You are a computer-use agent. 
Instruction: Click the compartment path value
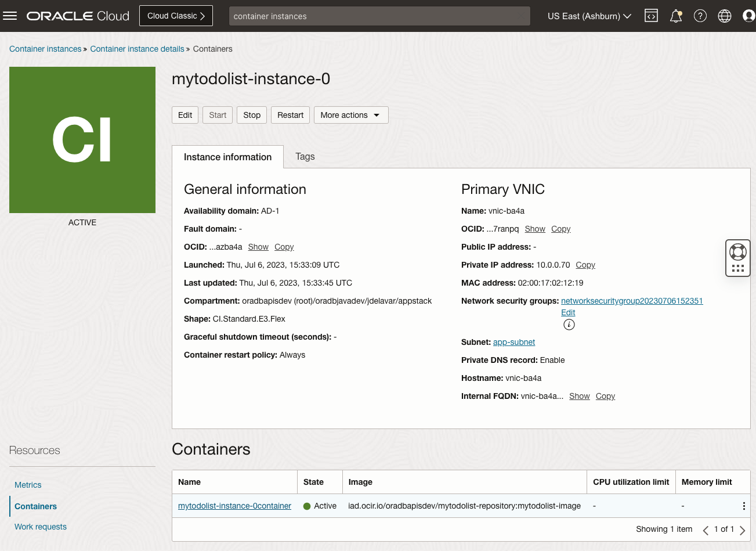point(337,301)
